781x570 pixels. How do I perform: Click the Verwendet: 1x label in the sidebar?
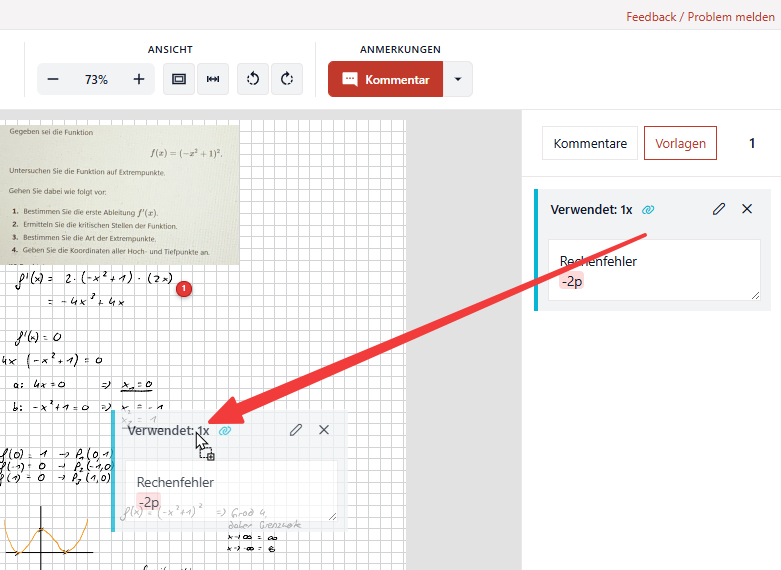591,210
